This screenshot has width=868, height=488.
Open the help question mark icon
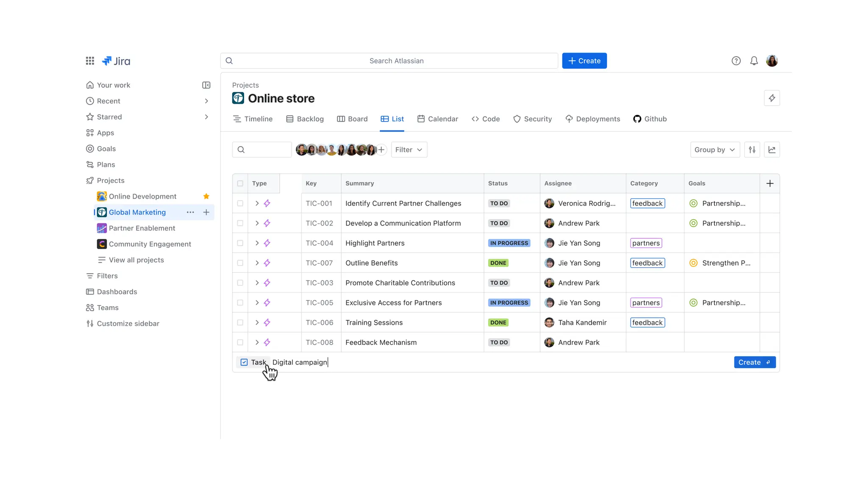[x=736, y=61]
